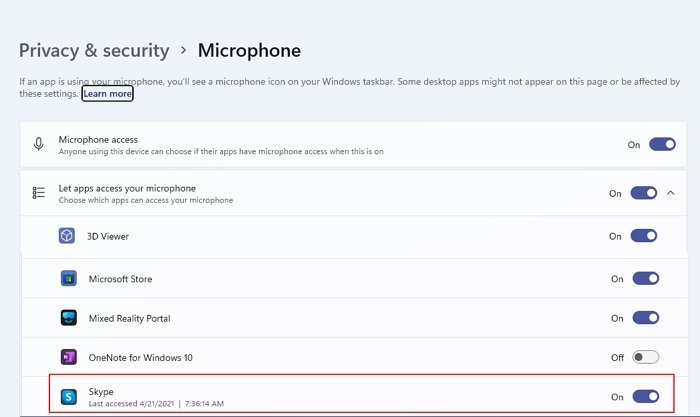Viewport: 700px width, 417px height.
Task: Enable microphone for OneNote for Windows 10
Action: pos(646,357)
